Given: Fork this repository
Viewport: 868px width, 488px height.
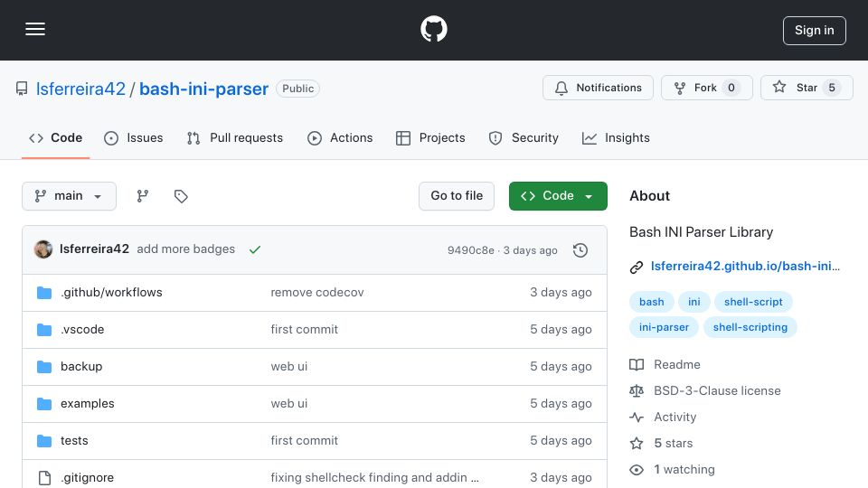Looking at the screenshot, I should point(706,88).
